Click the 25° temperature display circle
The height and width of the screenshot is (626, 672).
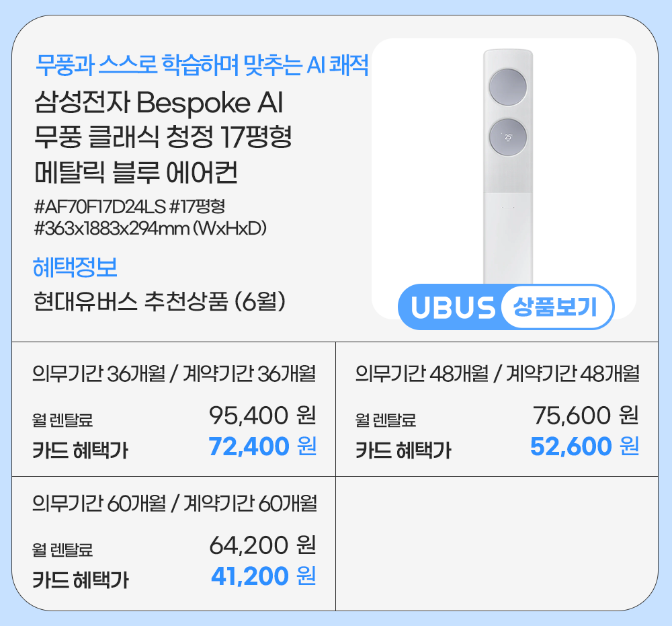[x=507, y=137]
